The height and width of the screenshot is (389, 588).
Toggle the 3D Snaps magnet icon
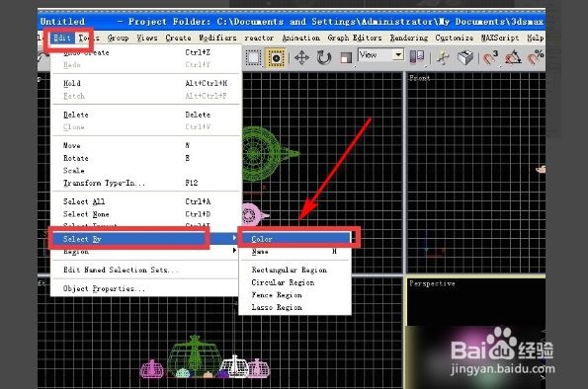(x=490, y=57)
